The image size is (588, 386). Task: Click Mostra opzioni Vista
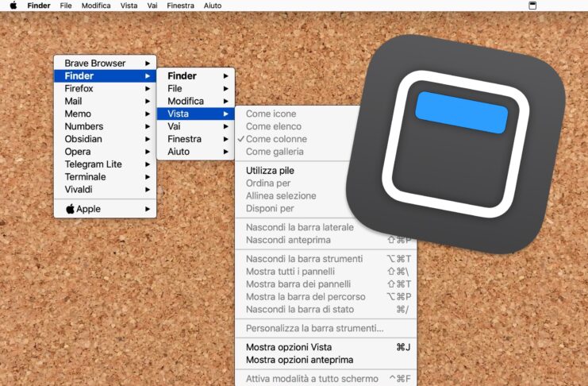click(x=325, y=347)
